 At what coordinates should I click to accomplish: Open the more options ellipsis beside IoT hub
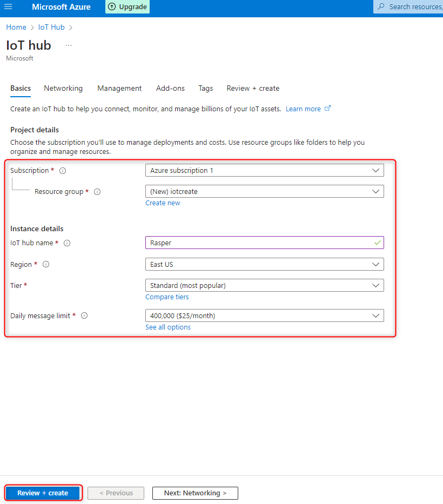click(69, 45)
